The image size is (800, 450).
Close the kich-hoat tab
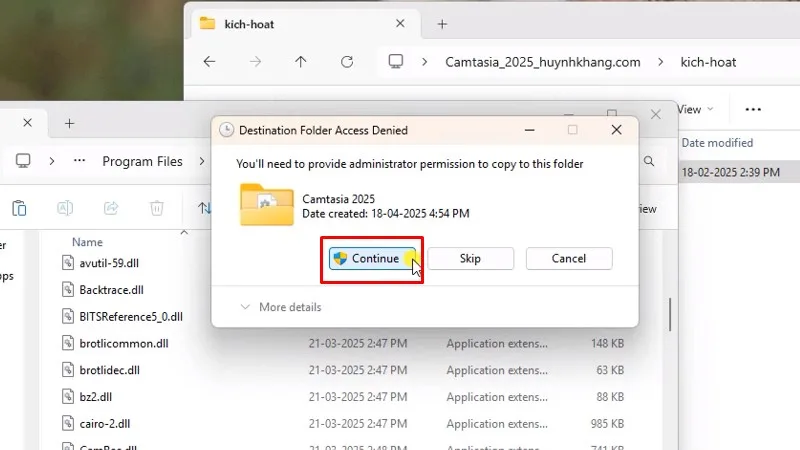pos(401,23)
